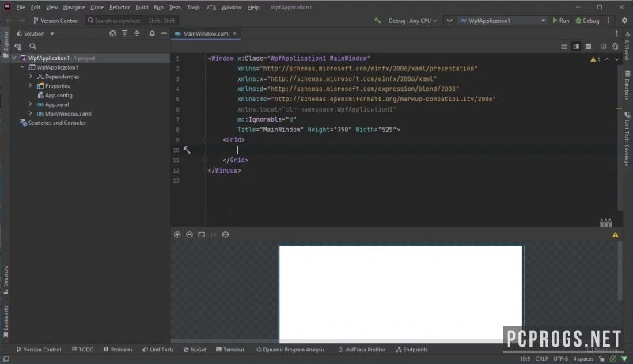Open the NuGet tool window
The height and width of the screenshot is (364, 633).
[x=195, y=350]
